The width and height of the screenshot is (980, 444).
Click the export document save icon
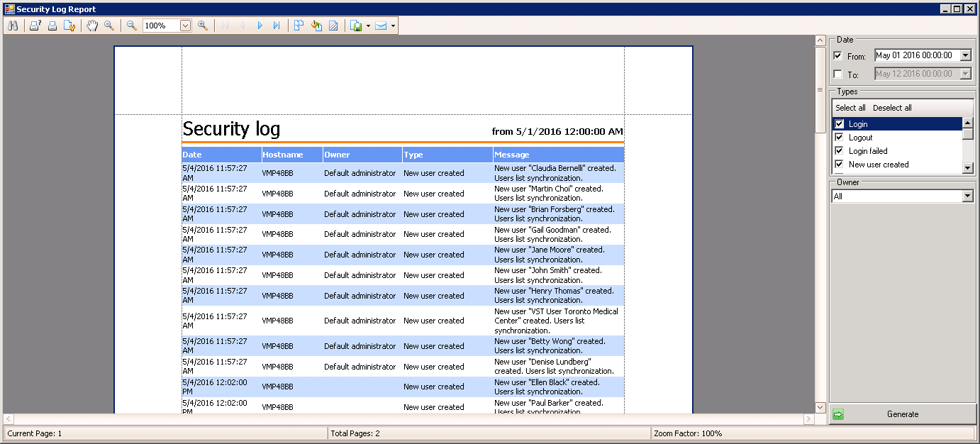(x=356, y=26)
